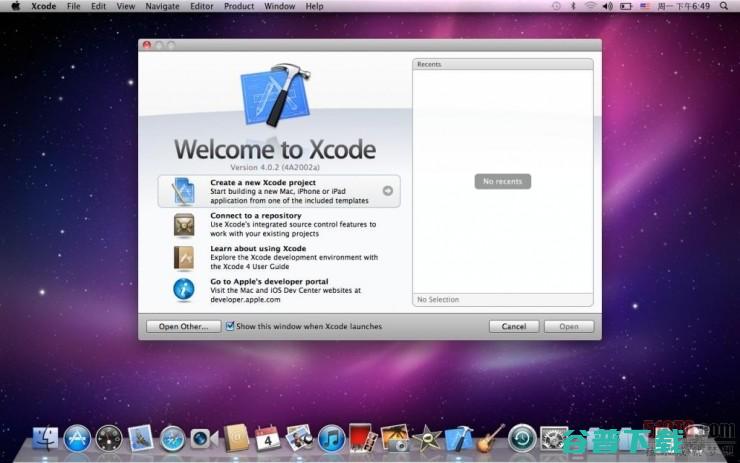Click the blue developer portal info icon

click(x=184, y=290)
